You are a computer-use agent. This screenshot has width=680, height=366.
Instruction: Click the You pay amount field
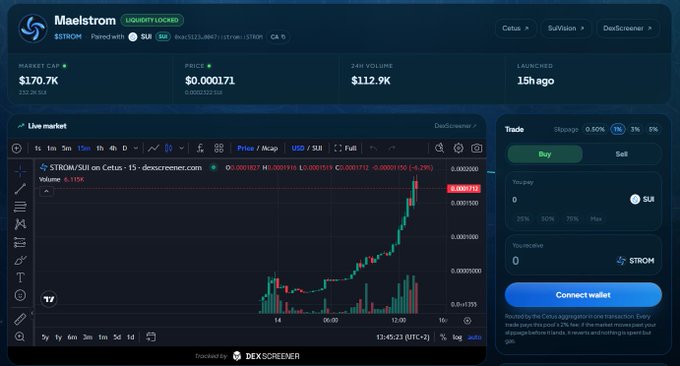pos(568,199)
